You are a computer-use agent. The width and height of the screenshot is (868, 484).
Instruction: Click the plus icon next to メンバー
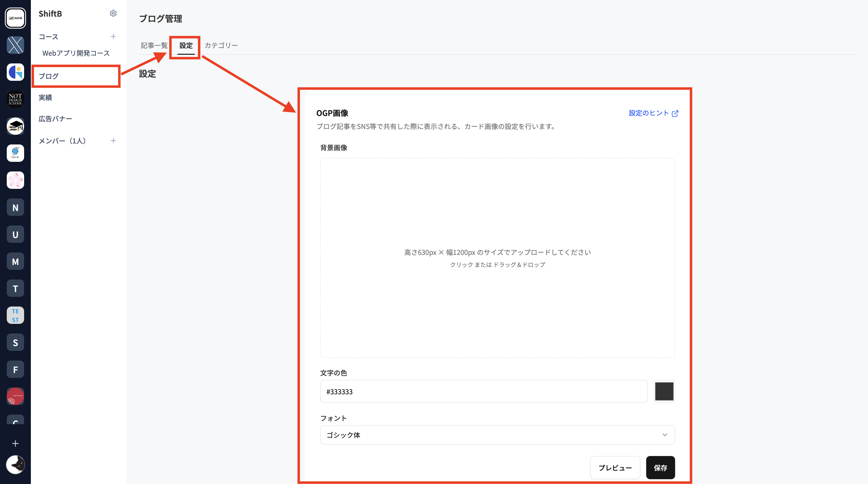pos(113,141)
